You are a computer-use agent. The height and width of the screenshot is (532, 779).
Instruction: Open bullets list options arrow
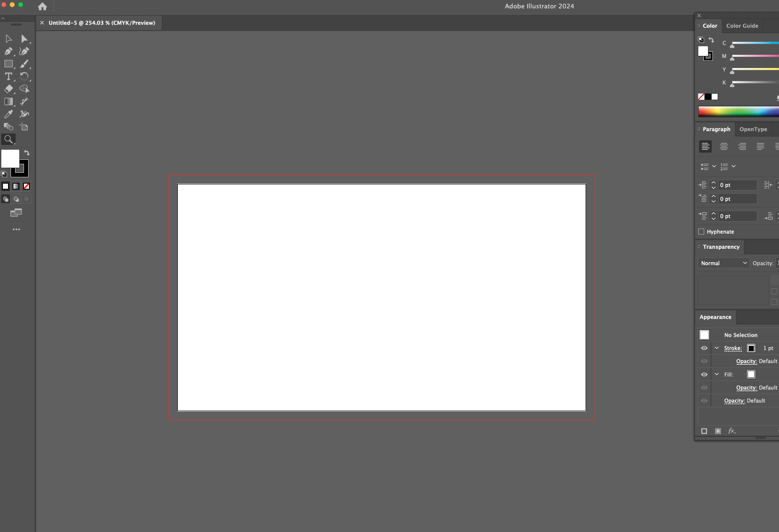[x=714, y=166]
